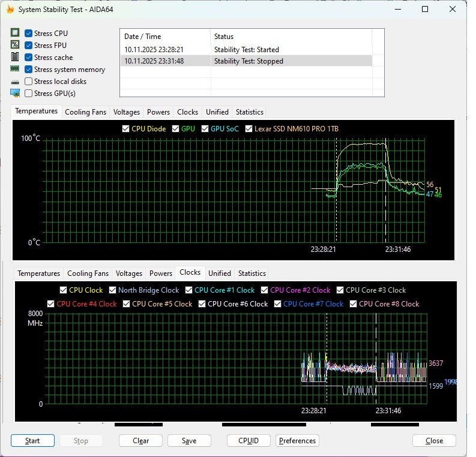Screen dimensions: 476x457
Task: Enable the Stress local disks checkbox
Action: [x=29, y=82]
